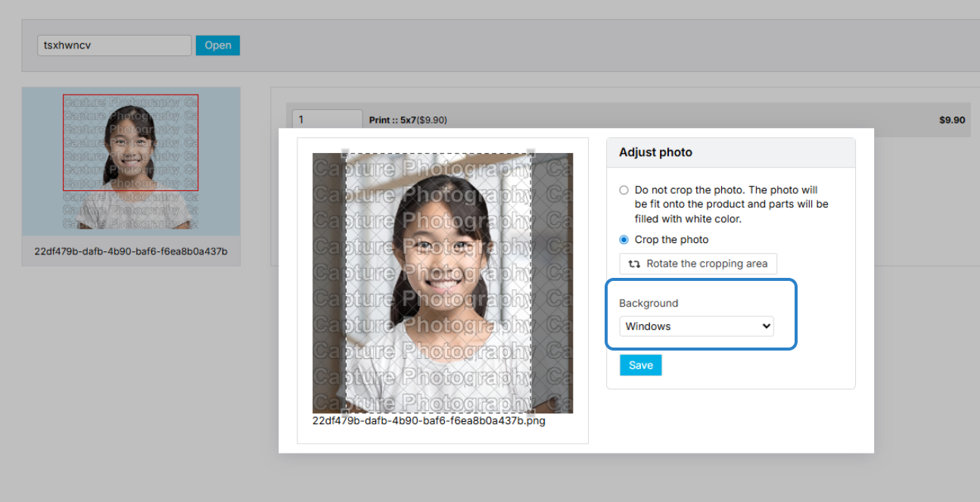The image size is (980, 502).
Task: Click the thumbnail caption 22df479b-dafb-4b90-baf6-f6ea8b0a437b
Action: tap(131, 251)
